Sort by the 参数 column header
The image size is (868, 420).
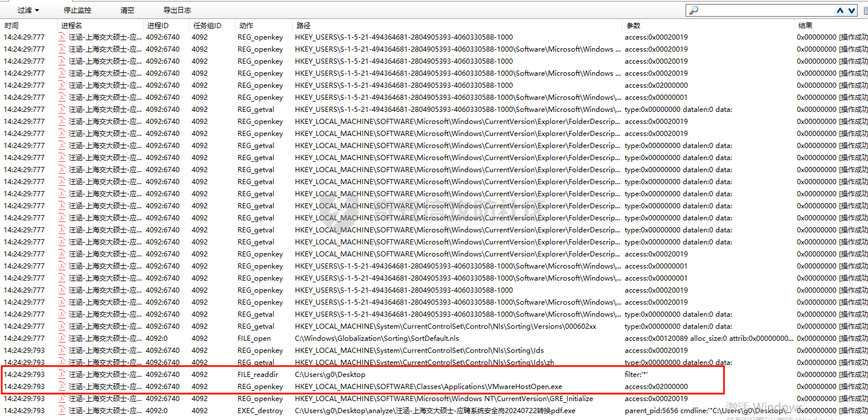pos(633,26)
